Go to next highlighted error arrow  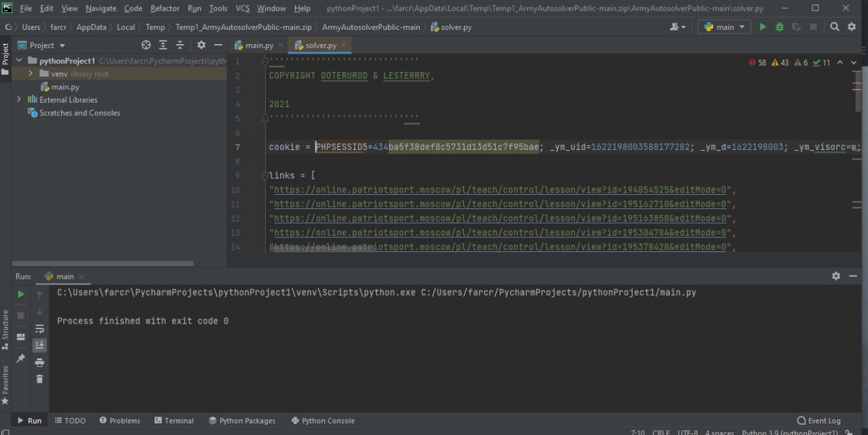[x=854, y=62]
